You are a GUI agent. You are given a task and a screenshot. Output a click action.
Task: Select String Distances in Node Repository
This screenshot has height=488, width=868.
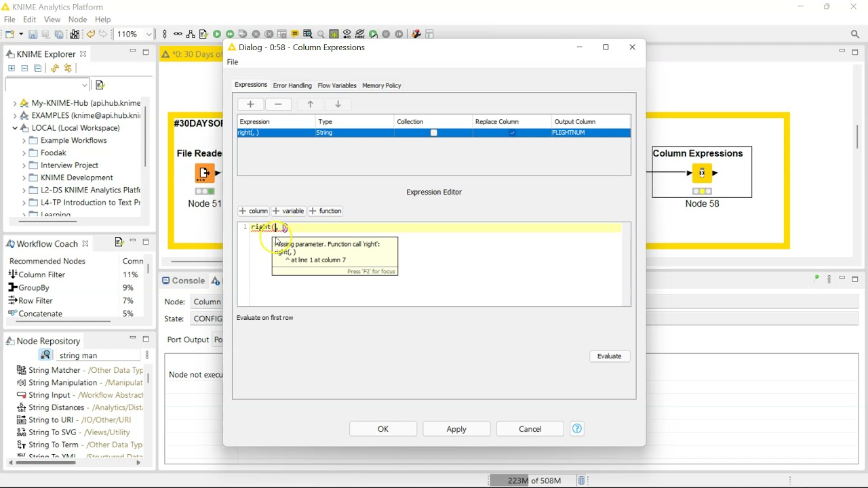click(79, 407)
